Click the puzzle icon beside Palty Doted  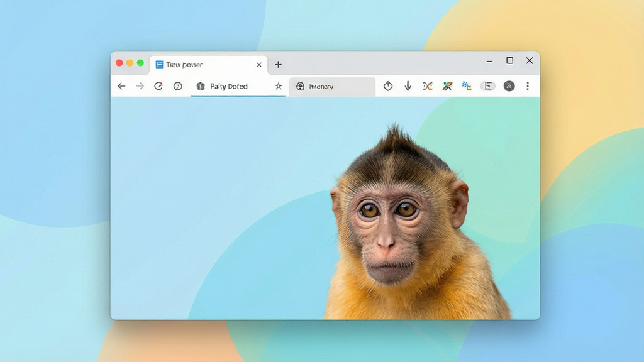[201, 86]
